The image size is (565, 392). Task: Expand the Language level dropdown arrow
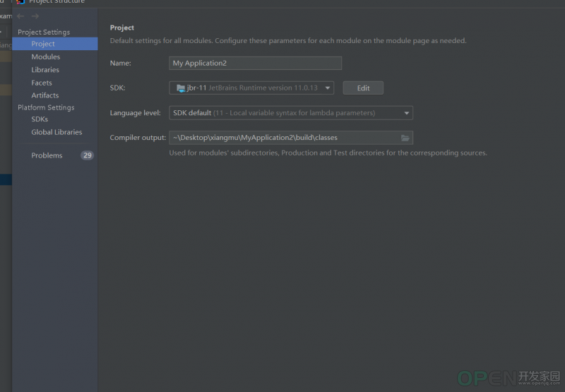(407, 113)
